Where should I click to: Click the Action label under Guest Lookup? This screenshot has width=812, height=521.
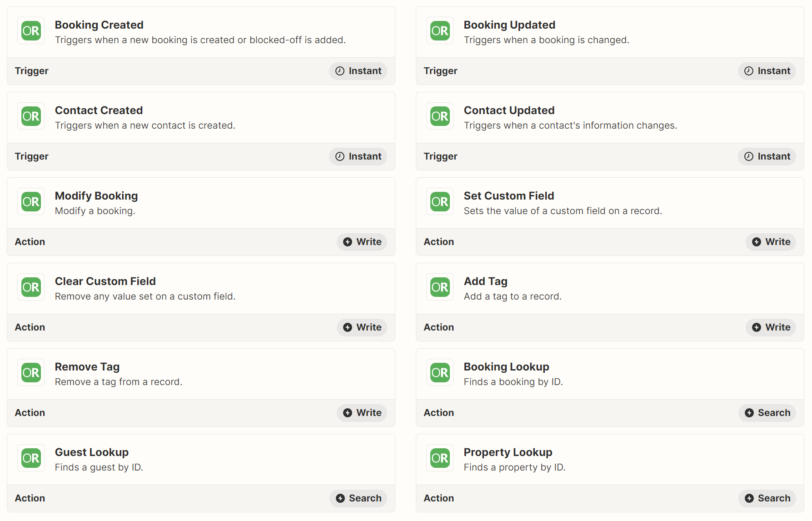tap(30, 498)
